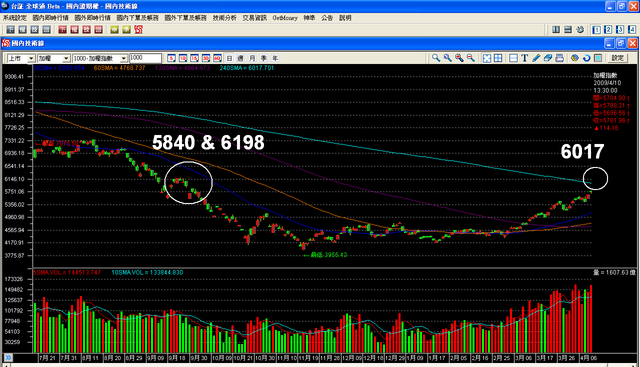
Task: Open the 國內下單及帳務 menu
Action: coord(138,18)
